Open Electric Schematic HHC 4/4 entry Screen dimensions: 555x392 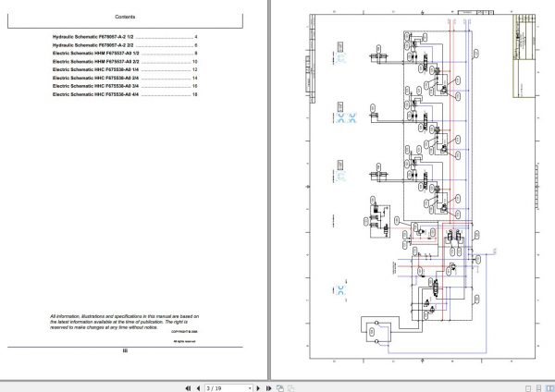[x=125, y=94]
